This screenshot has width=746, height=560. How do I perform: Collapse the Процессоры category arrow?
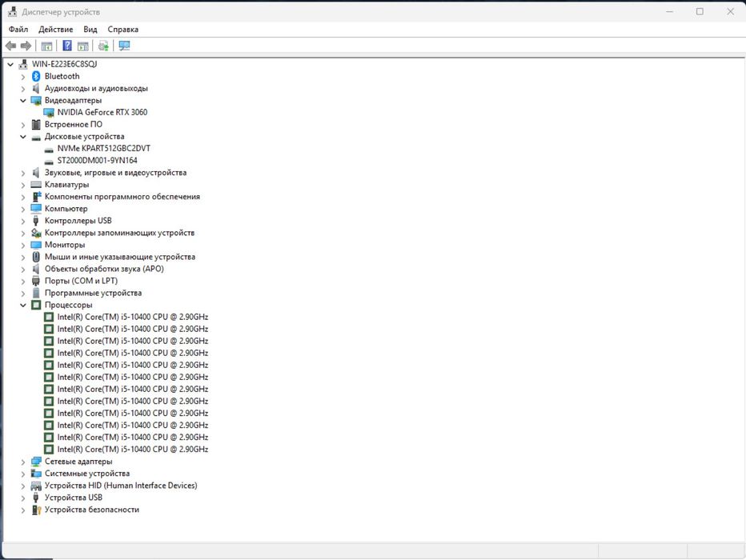[23, 305]
